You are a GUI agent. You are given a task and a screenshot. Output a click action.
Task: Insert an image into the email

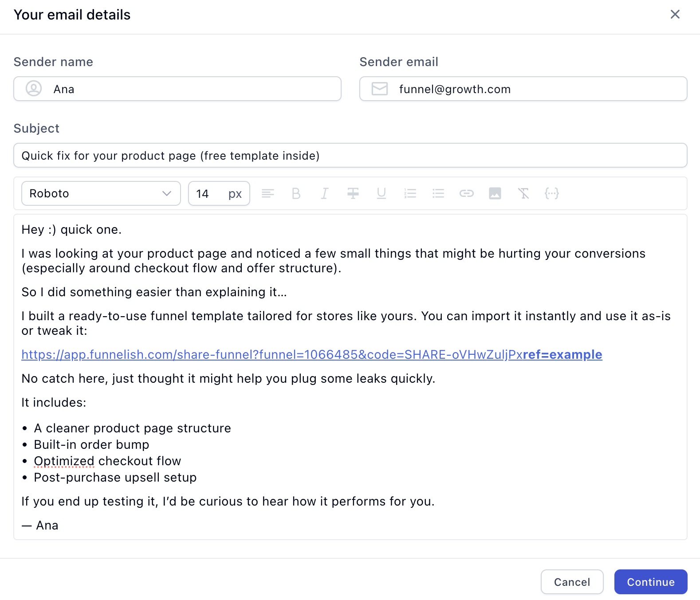pos(495,193)
